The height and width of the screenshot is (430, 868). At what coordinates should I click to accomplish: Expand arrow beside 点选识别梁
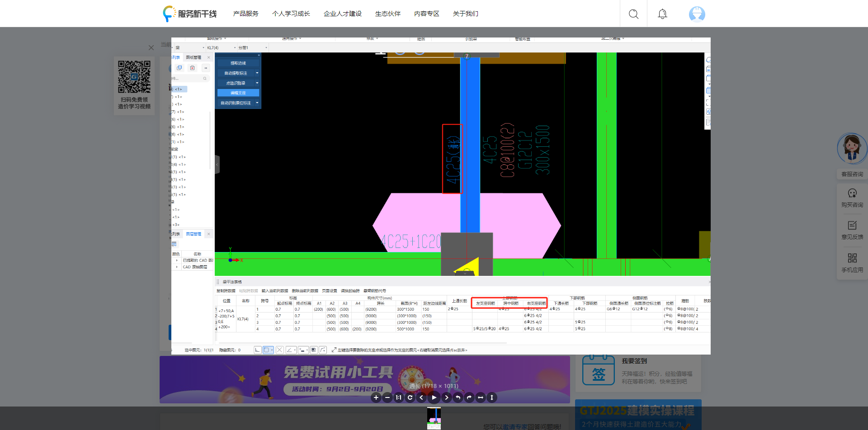coord(257,83)
